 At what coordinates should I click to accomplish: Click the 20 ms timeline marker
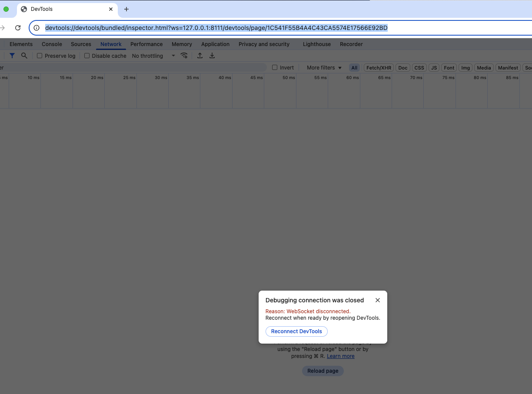[97, 78]
